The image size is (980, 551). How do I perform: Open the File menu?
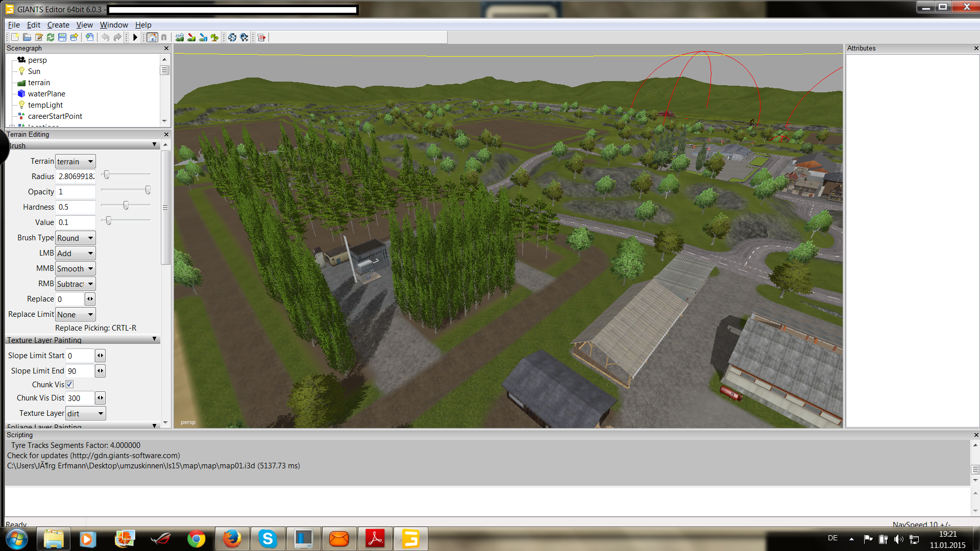click(14, 25)
